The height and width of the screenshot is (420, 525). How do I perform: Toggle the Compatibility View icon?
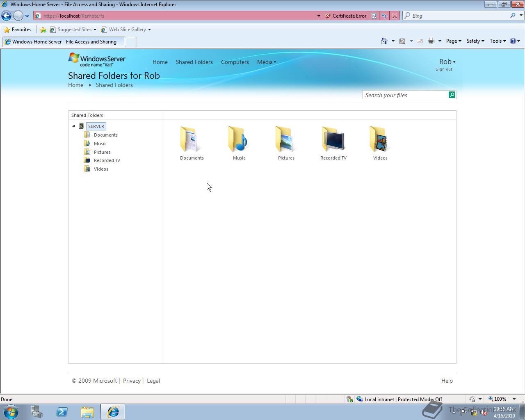(374, 16)
